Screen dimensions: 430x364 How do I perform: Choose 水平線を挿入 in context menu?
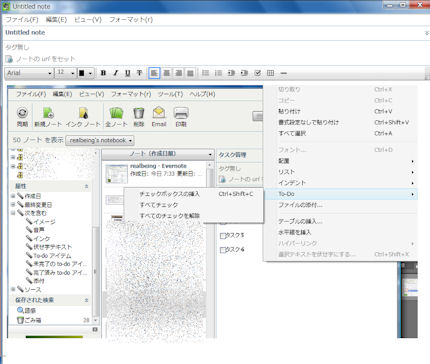point(340,232)
